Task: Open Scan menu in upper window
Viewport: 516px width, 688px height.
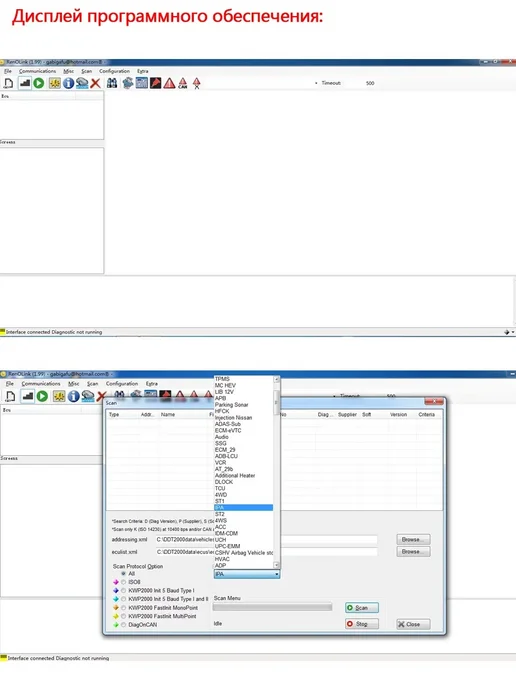Action: click(x=86, y=71)
